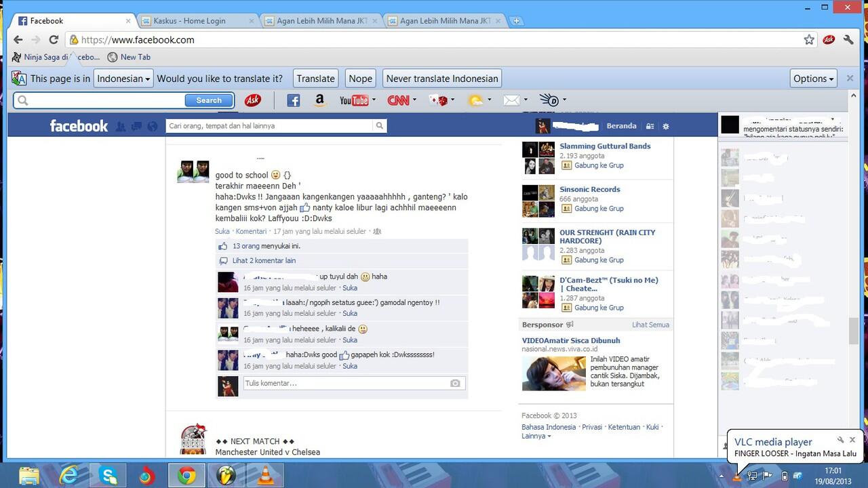
Task: Open VIDEOAmatir Sisca Dibunuh sponsored link
Action: point(571,340)
